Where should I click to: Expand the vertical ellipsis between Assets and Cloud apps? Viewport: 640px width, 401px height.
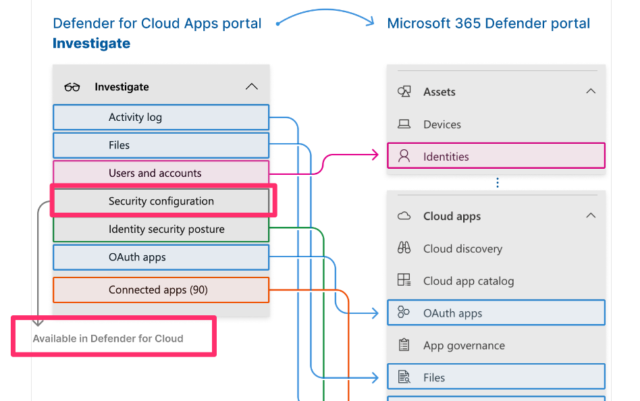click(497, 183)
